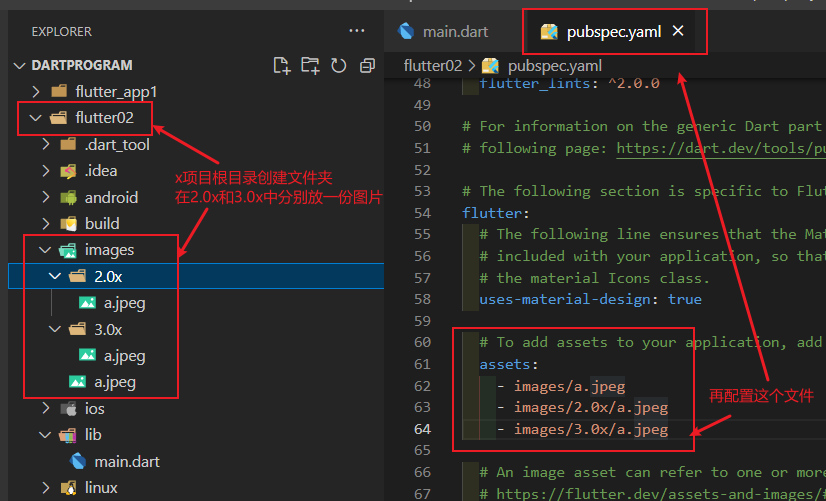Click the ios folder Apple icon
The width and height of the screenshot is (826, 501).
tap(68, 408)
